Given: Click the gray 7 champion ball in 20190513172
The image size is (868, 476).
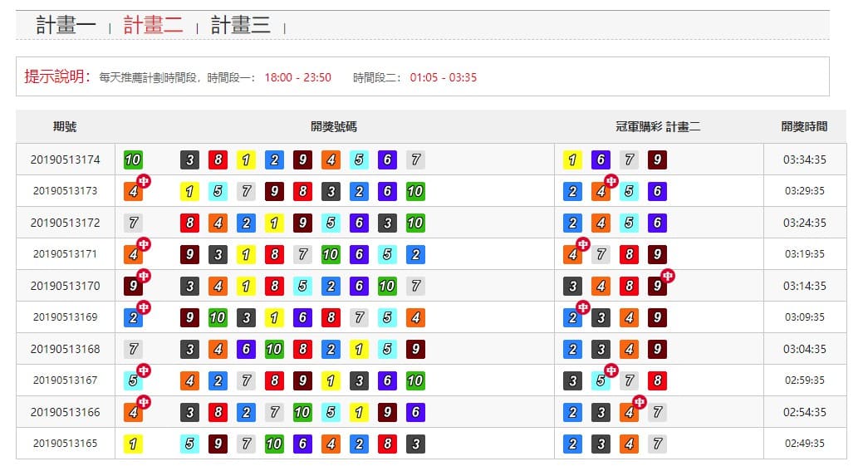Looking at the screenshot, I should 133,223.
